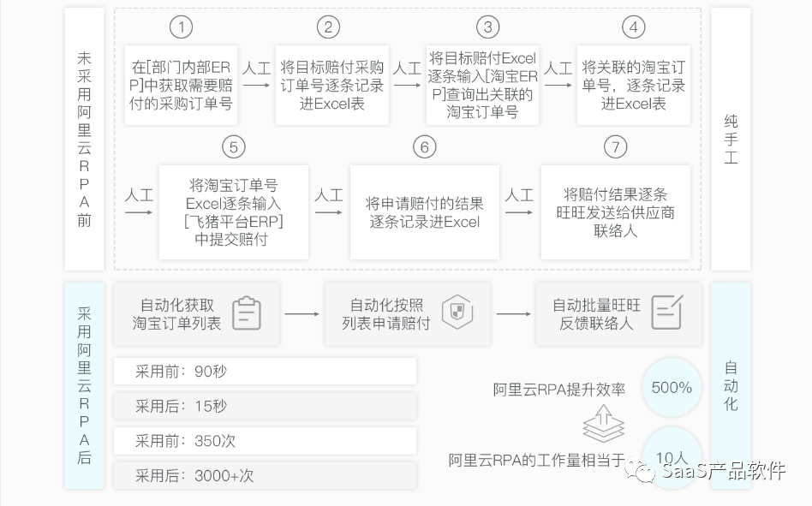Click the 自动批量旺旺反馈联络人 text
Image resolution: width=812 pixels, height=506 pixels.
point(596,314)
